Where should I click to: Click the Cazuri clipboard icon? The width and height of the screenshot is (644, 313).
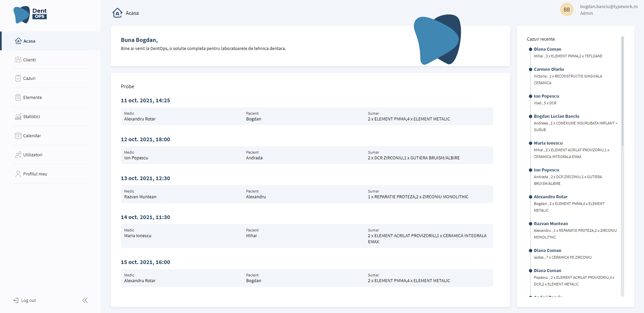(18, 78)
